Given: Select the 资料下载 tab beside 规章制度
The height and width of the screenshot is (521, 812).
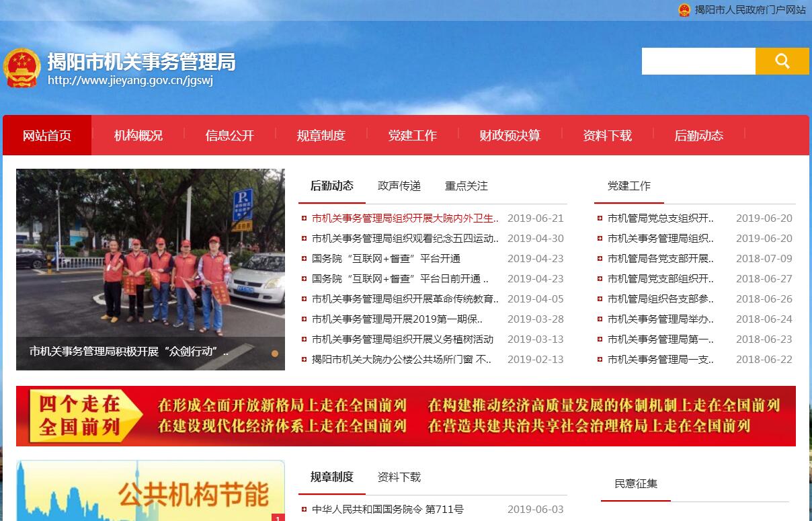Looking at the screenshot, I should [x=399, y=477].
